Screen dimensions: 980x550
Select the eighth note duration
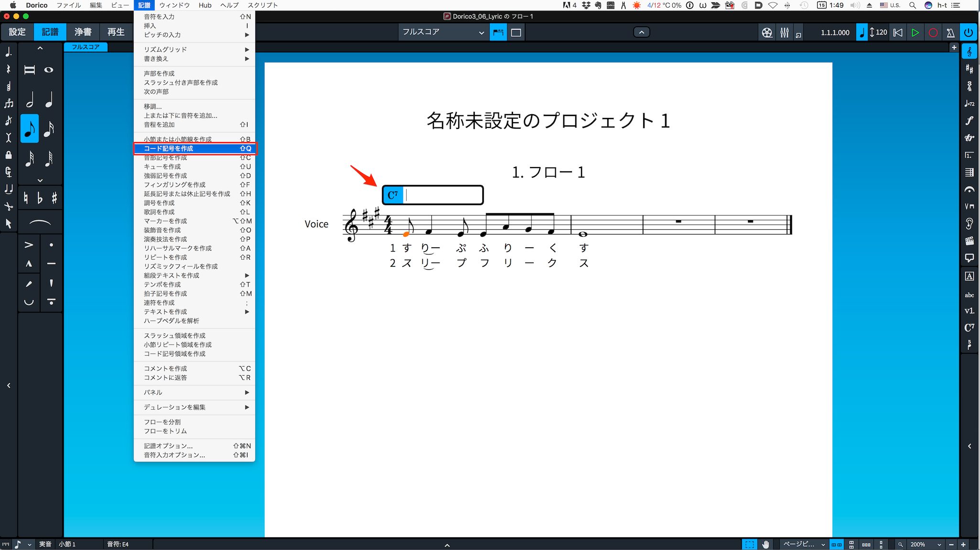[30, 129]
